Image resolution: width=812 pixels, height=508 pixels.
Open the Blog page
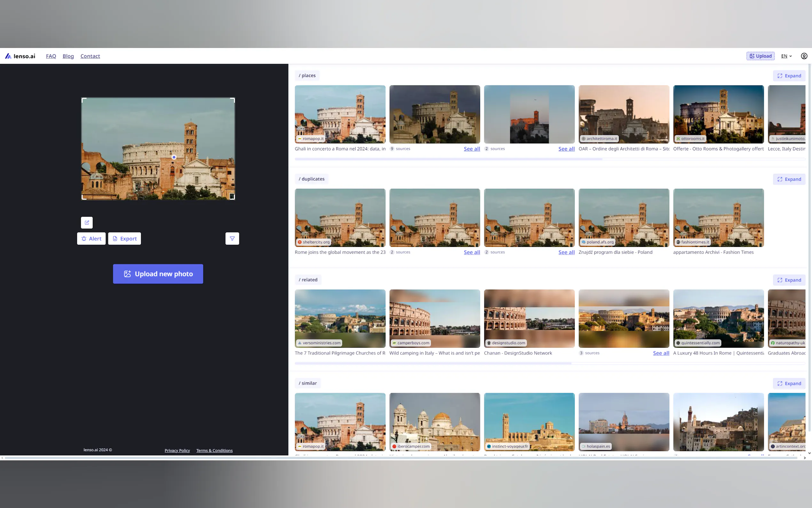click(68, 56)
